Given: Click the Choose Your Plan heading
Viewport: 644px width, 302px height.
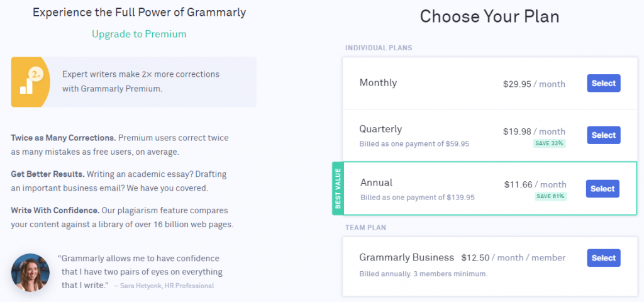Looking at the screenshot, I should pos(489,17).
